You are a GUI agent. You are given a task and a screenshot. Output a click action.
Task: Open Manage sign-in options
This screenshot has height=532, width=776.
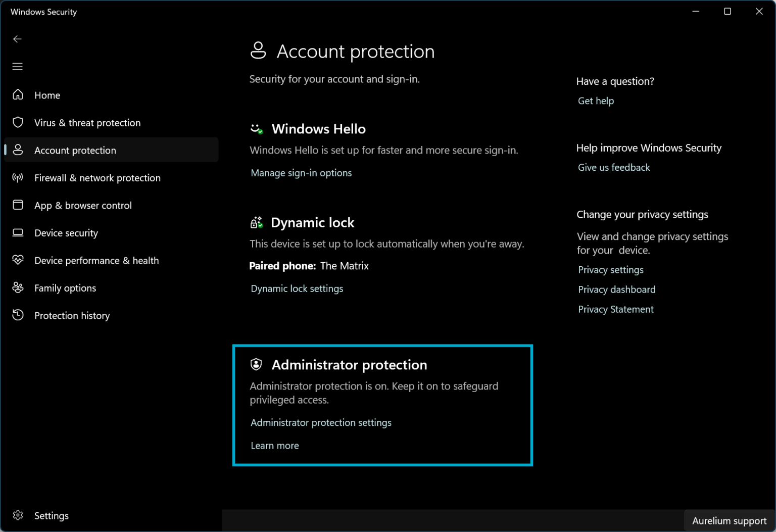point(301,173)
